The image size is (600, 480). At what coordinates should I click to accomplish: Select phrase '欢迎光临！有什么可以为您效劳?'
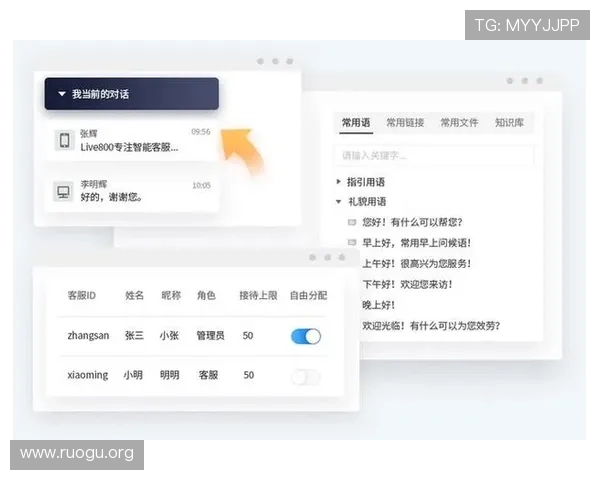(431, 326)
